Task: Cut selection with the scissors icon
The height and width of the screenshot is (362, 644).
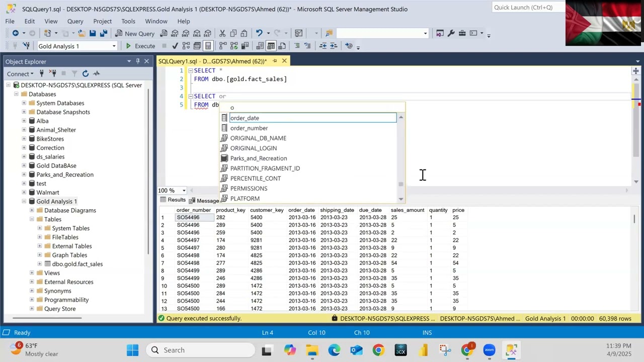Action: click(222, 33)
